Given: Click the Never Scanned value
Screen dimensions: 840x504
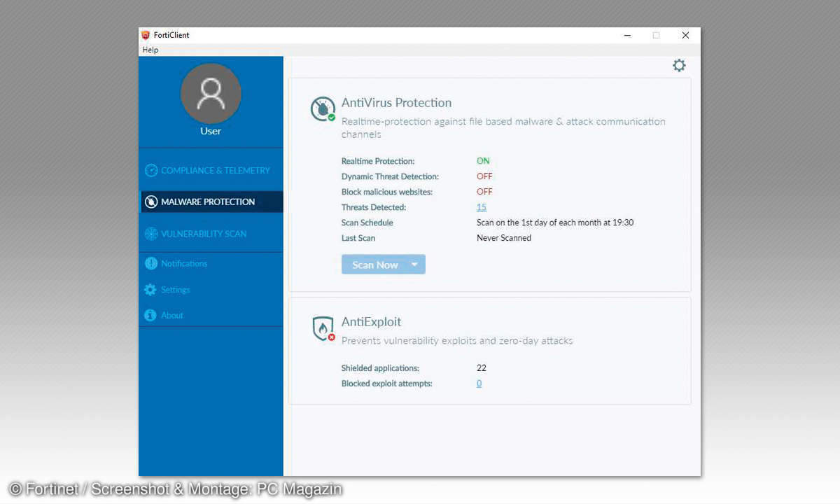Looking at the screenshot, I should [x=504, y=238].
